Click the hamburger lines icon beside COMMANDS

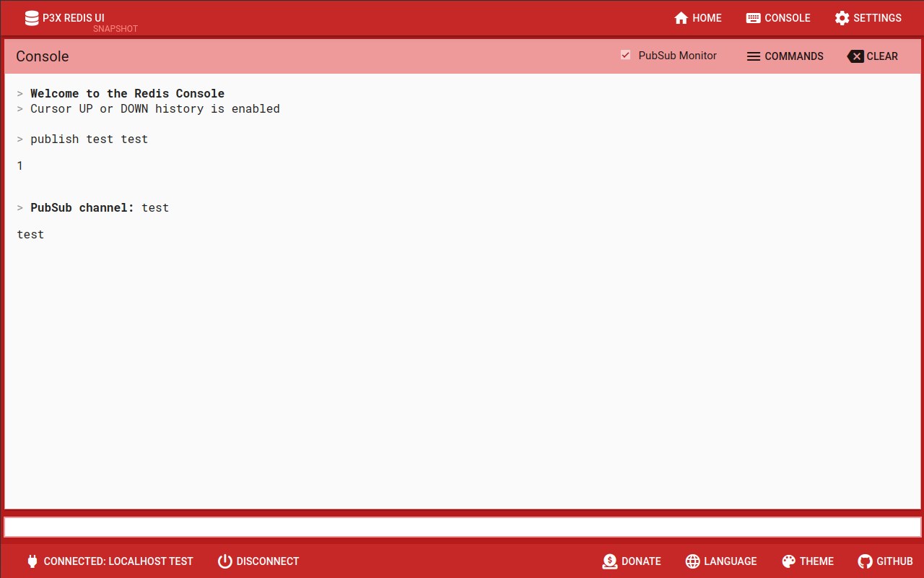754,56
